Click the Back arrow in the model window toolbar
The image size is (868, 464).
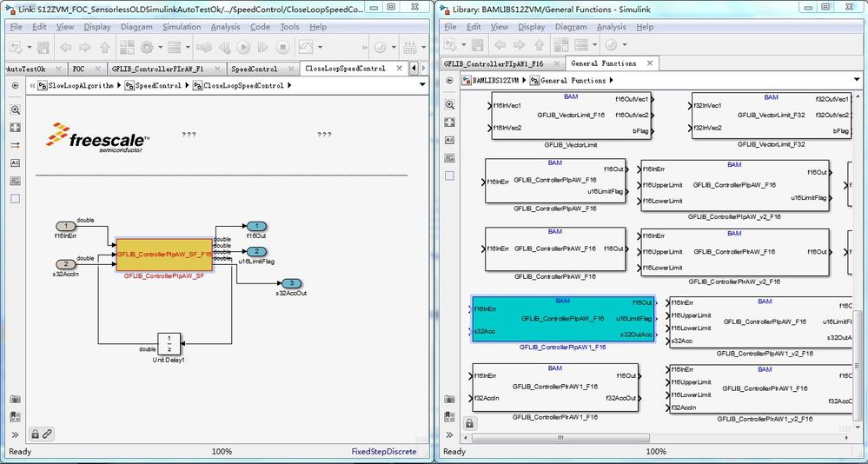tap(65, 47)
